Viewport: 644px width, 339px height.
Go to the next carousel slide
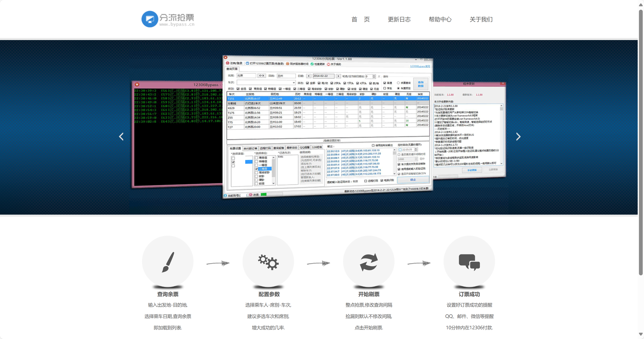coord(518,137)
